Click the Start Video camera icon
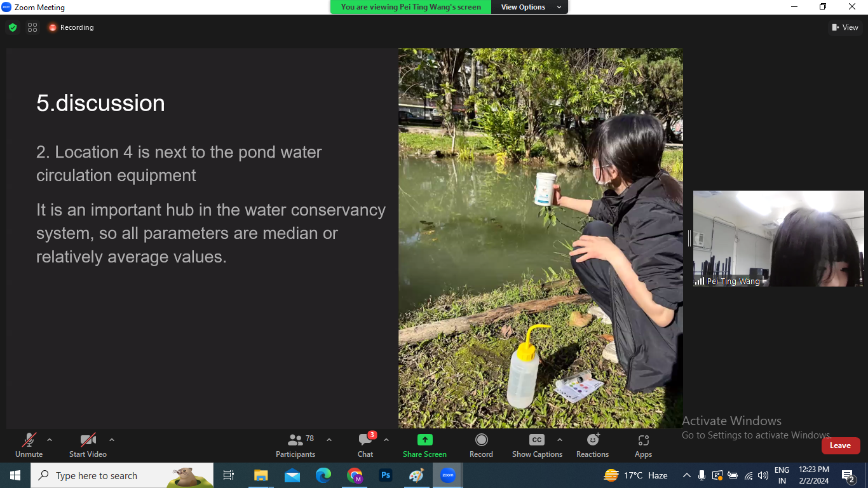868x488 pixels. [x=88, y=440]
